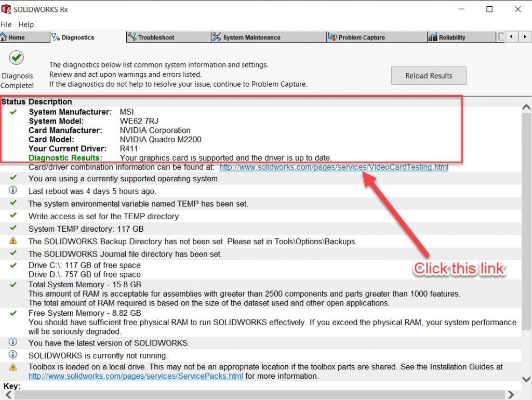532x400 pixels.
Task: Click check icon for TEMP write access
Action: pos(13,215)
